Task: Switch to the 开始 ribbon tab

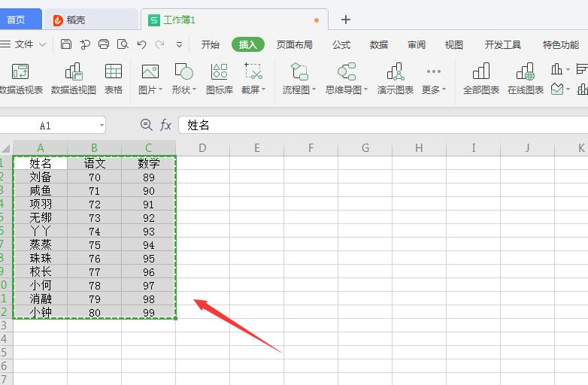Action: click(x=210, y=44)
